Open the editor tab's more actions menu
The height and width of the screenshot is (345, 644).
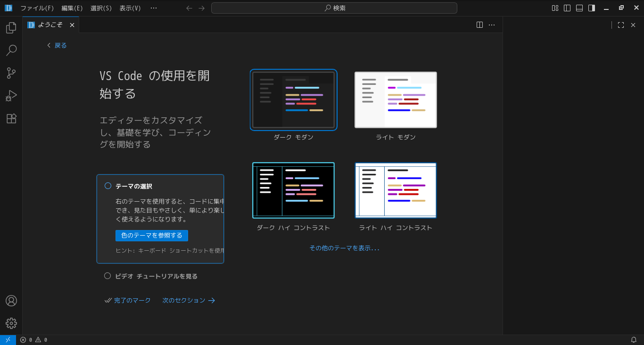click(x=492, y=25)
